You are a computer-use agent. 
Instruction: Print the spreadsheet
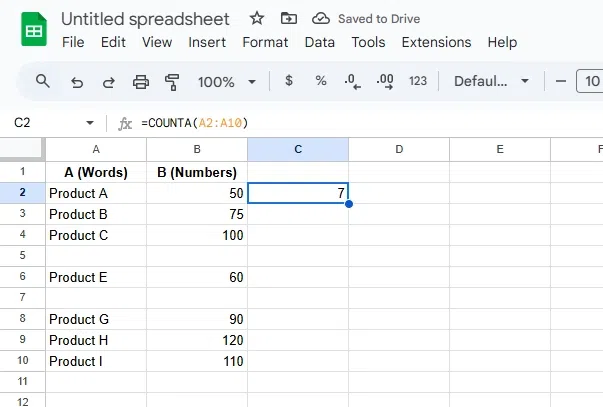pos(141,81)
